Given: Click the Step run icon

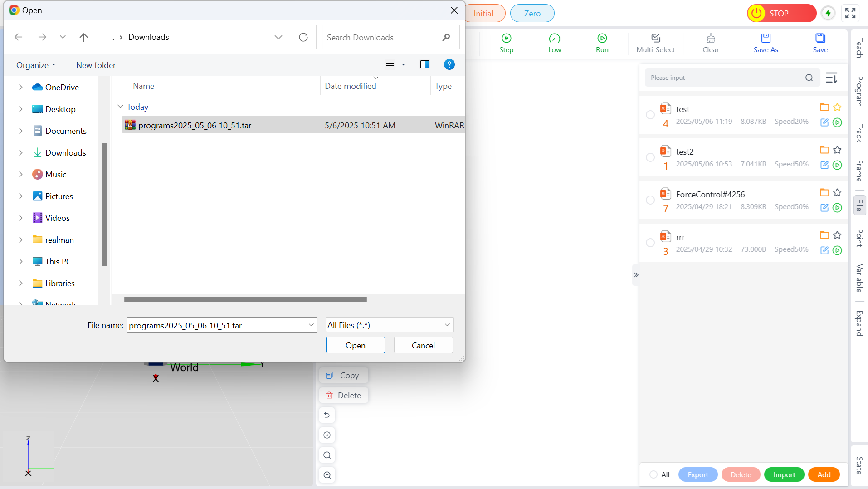Looking at the screenshot, I should 506,39.
